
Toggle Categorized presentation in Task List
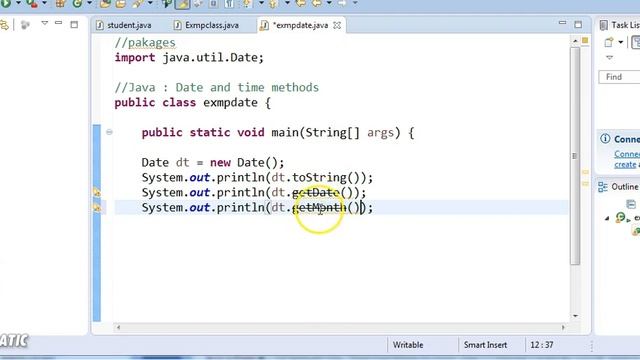click(x=636, y=42)
